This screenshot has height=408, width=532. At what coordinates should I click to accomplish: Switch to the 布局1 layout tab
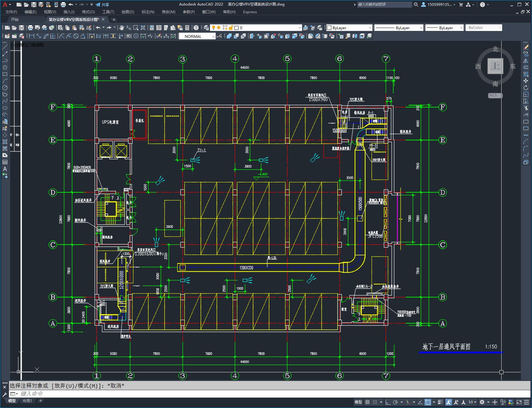pos(27,401)
